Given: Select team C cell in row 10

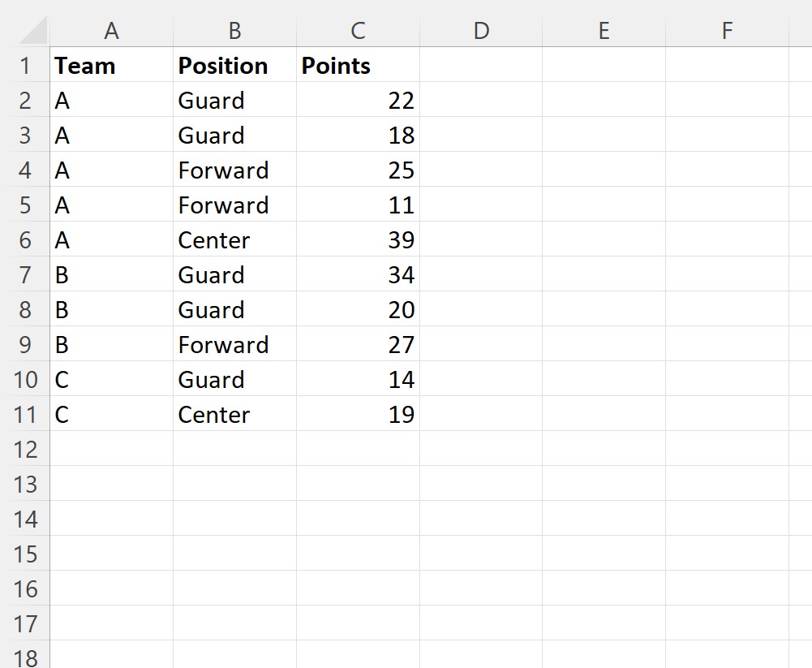Looking at the screenshot, I should tap(111, 379).
